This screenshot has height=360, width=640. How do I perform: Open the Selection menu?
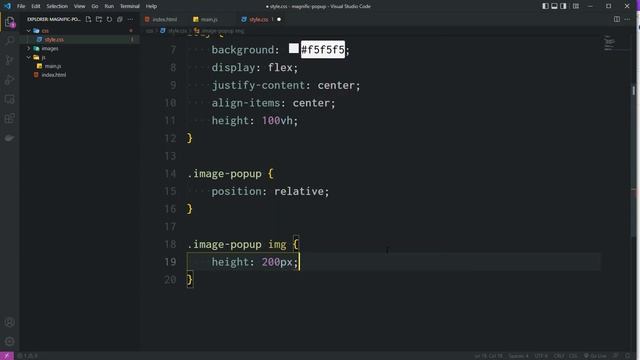tap(57, 6)
